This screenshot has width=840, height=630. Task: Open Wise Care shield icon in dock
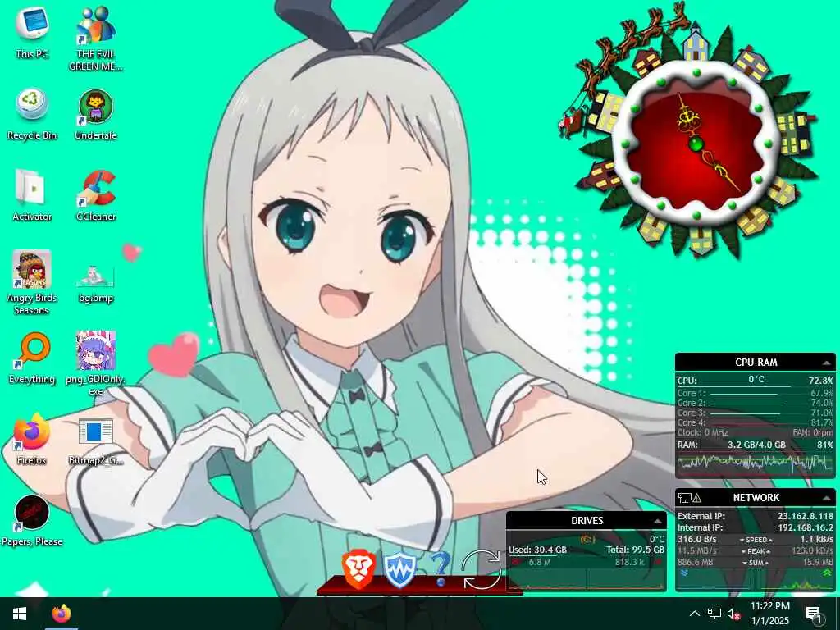(x=399, y=571)
